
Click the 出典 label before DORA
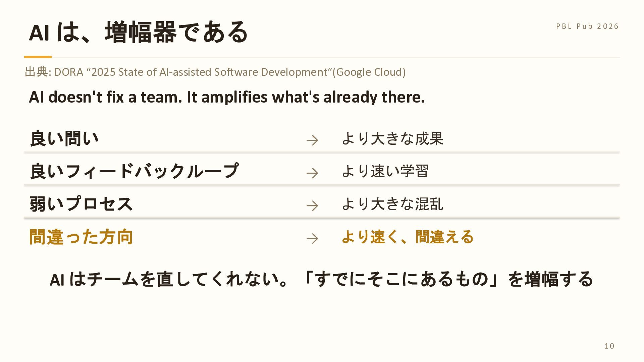pos(36,72)
